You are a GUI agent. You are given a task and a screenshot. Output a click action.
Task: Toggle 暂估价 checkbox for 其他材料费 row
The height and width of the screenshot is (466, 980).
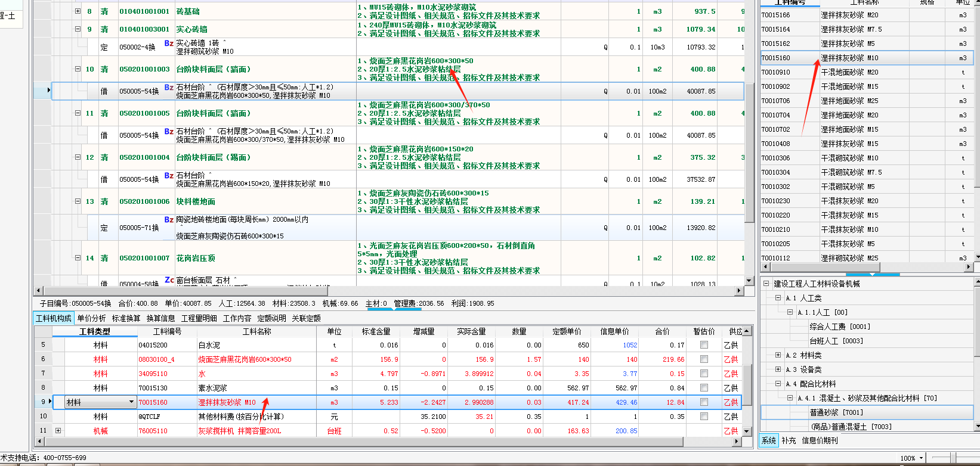[x=704, y=417]
